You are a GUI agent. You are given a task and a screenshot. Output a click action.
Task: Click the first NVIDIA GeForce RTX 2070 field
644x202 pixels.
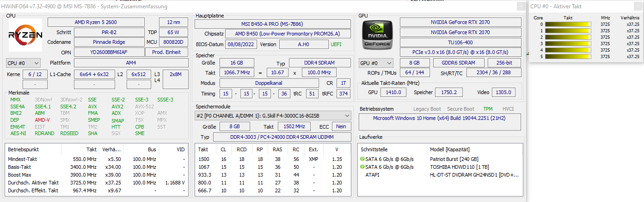click(x=460, y=22)
